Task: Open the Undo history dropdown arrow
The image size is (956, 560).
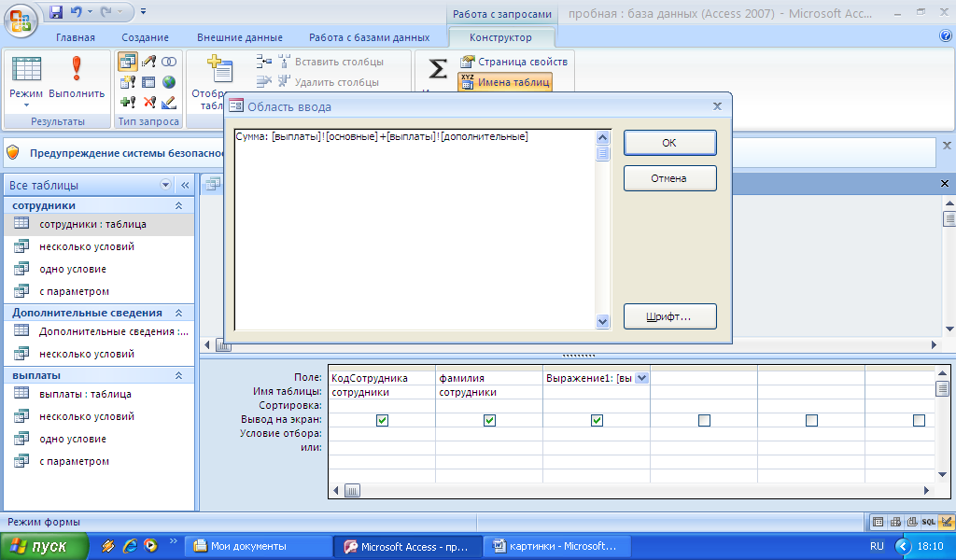Action: click(91, 11)
